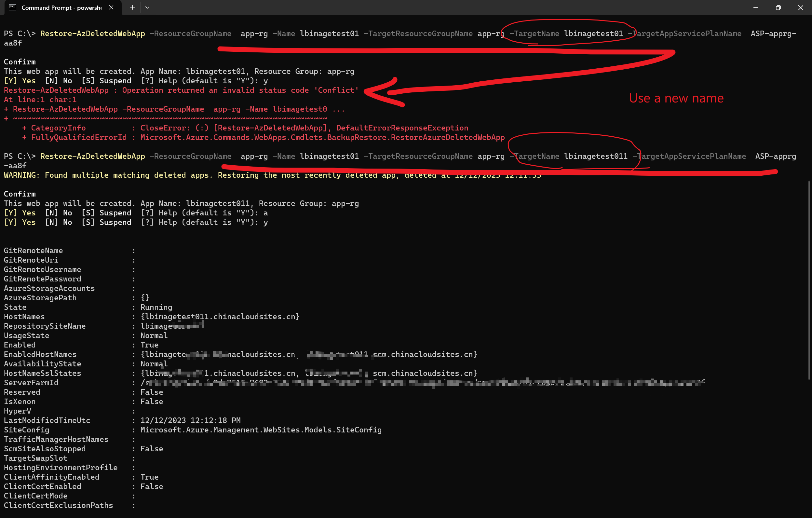Select the Command Prompt - powershell tab
The width and height of the screenshot is (812, 518).
coord(61,7)
